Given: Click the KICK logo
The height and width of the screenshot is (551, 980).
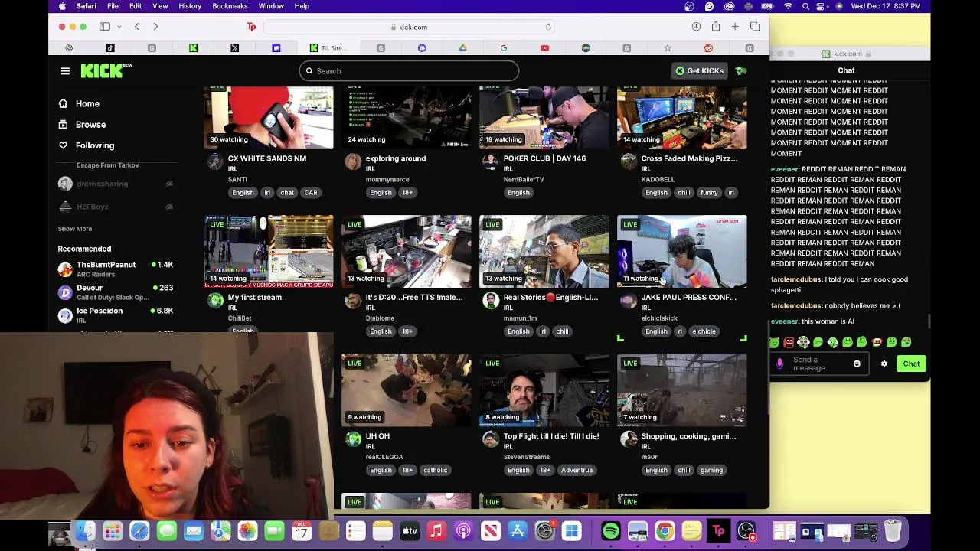Looking at the screenshot, I should [106, 70].
